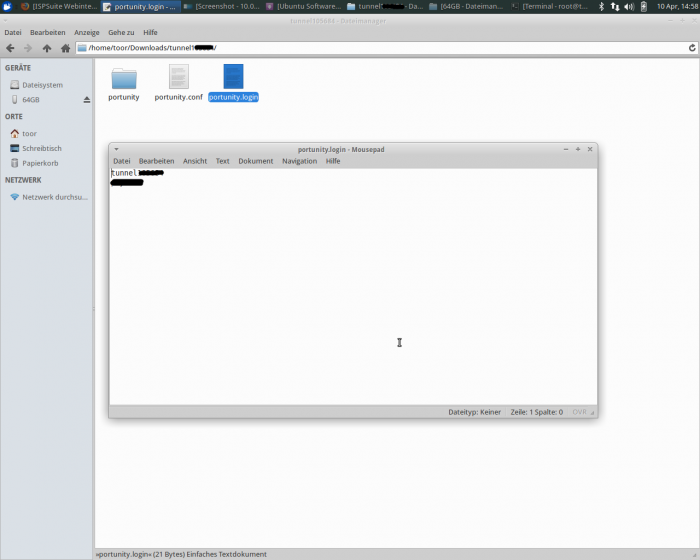Open Mousepad Dokument menu

pyautogui.click(x=255, y=161)
